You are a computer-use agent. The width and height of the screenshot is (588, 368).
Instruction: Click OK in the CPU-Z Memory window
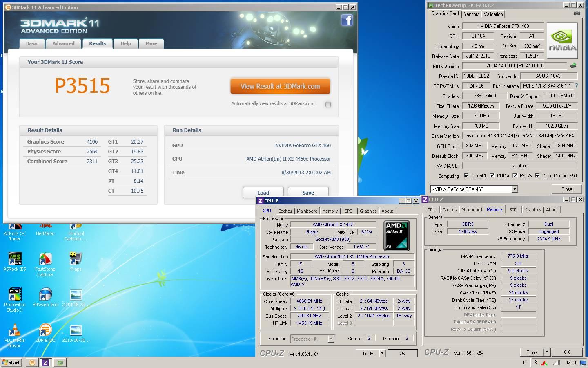[567, 352]
